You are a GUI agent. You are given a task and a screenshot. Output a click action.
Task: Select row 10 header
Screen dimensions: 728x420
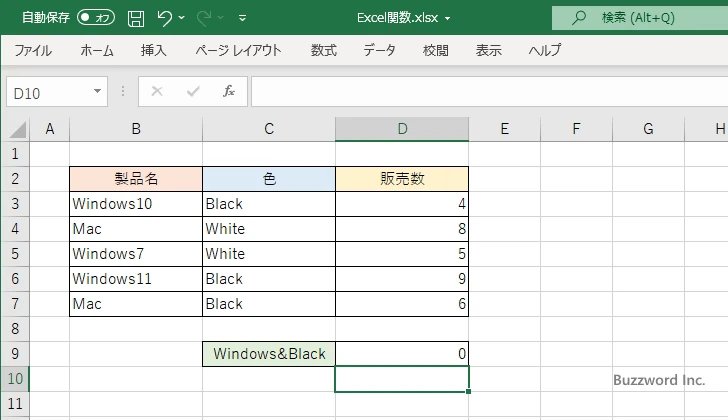click(x=15, y=379)
